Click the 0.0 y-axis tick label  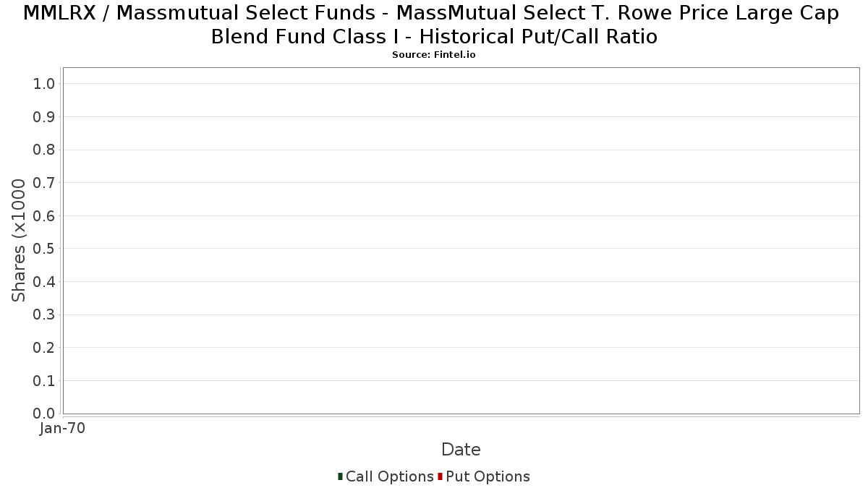click(x=44, y=414)
